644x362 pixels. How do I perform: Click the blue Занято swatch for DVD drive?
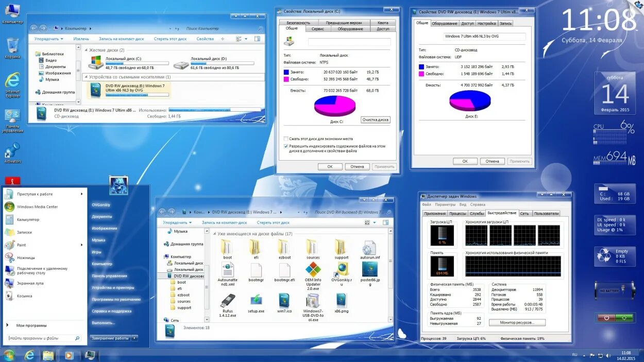[421, 66]
